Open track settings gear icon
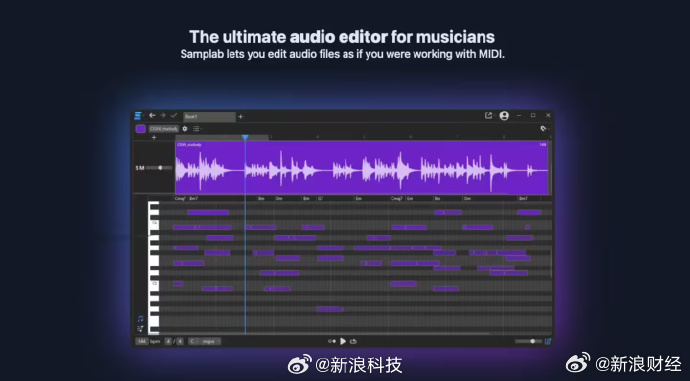Viewport: 690px width, 381px height. [x=185, y=129]
